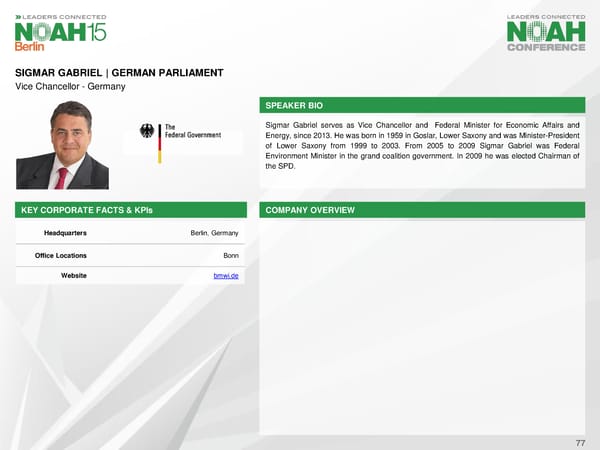The width and height of the screenshot is (600, 450).
Task: Click the Sigmar Gabriel slide title
Action: point(120,73)
